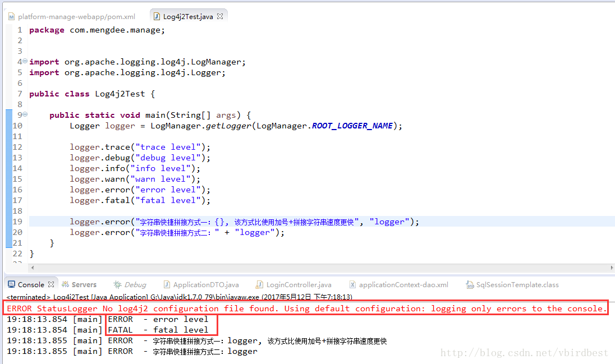Viewport: 615px width, 364px height.
Task: Click the 'error level' console output line
Action: [x=108, y=319]
